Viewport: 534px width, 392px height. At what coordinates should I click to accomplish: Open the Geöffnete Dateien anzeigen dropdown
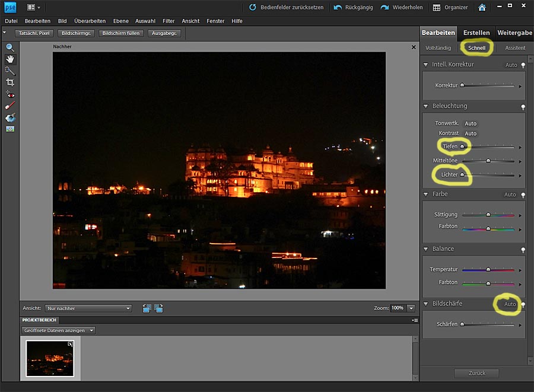click(58, 330)
